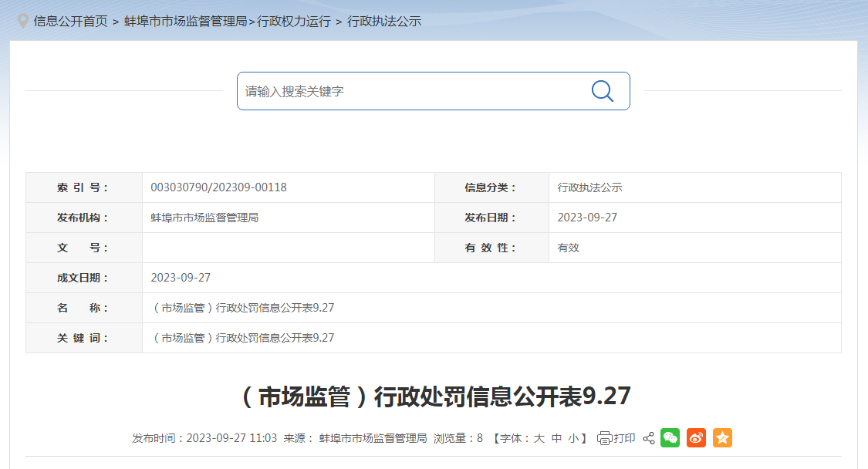This screenshot has height=469, width=868.
Task: Share article to WeChat
Action: [670, 438]
